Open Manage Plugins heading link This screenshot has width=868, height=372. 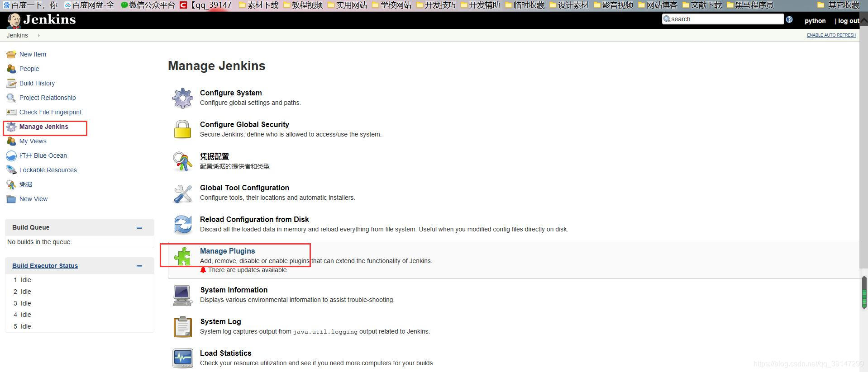click(227, 251)
